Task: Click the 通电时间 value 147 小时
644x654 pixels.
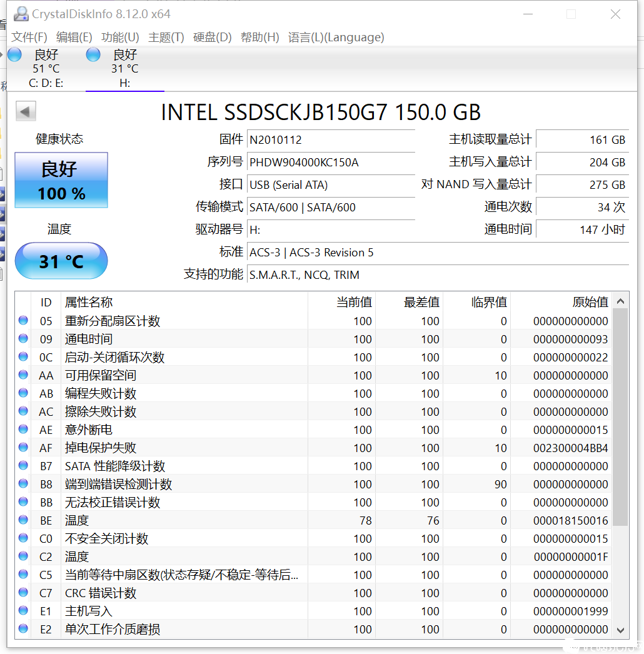Action: (x=583, y=230)
